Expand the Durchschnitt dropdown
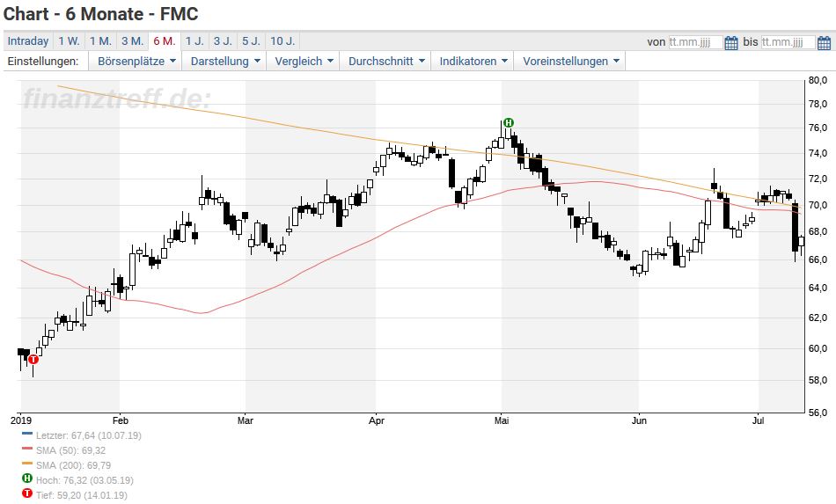This screenshot has width=836, height=504. (386, 62)
